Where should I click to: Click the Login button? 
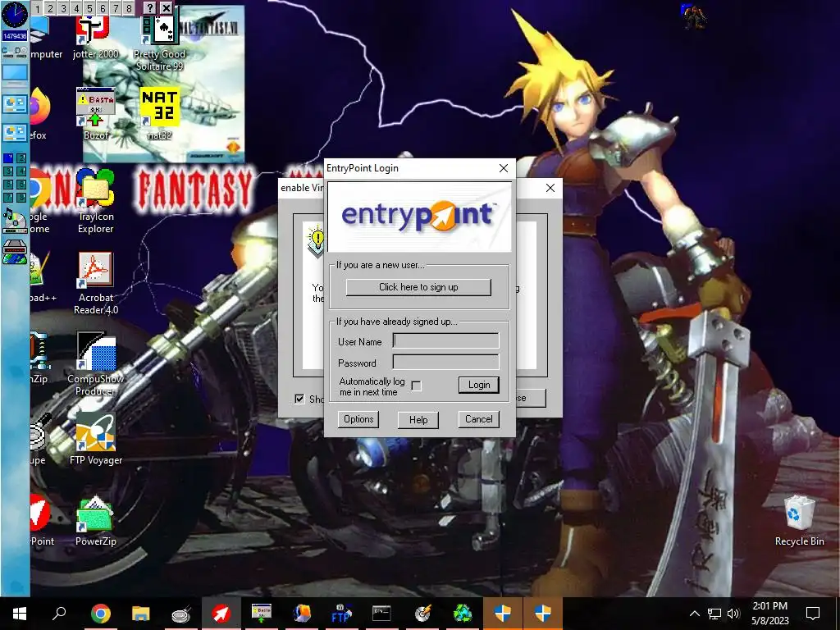(479, 385)
